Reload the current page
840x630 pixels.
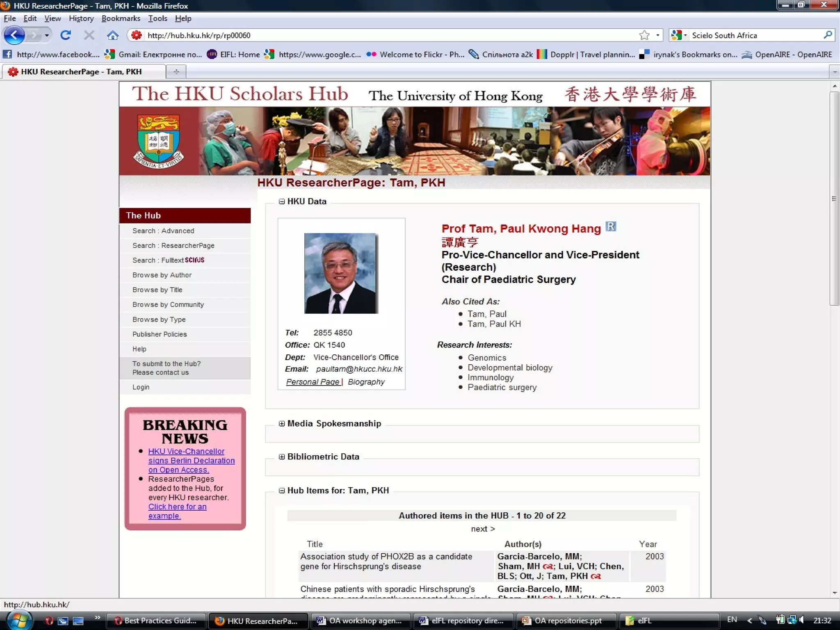click(x=66, y=35)
